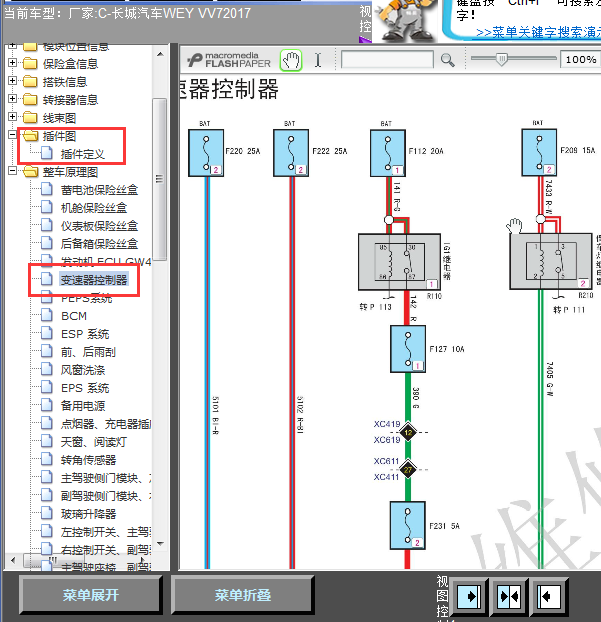Click the IG1 relay R110 symbol
This screenshot has width=601, height=622.
(399, 262)
